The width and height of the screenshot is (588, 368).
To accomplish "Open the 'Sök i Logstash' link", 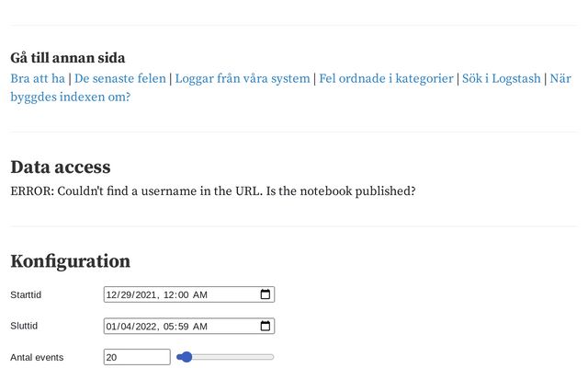I will (x=501, y=78).
